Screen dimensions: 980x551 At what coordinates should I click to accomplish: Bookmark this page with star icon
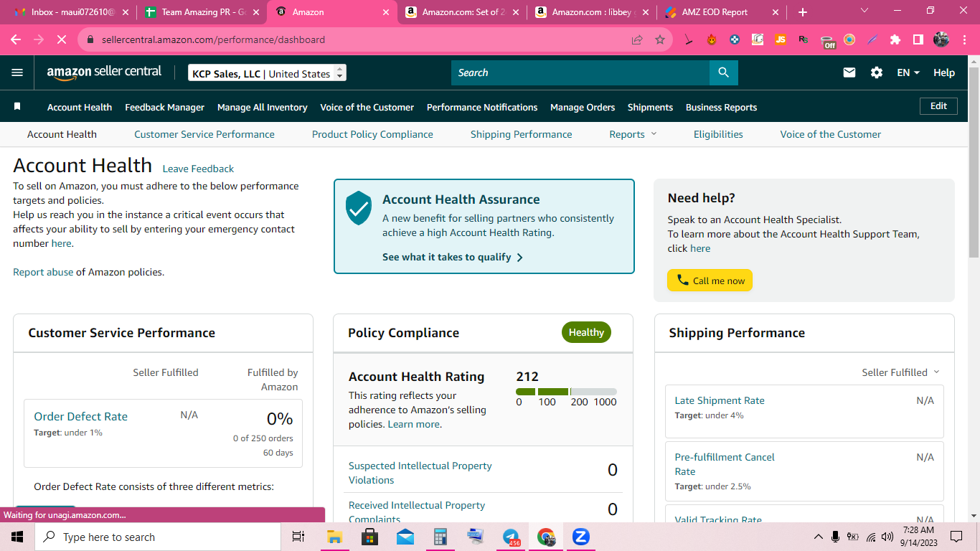click(x=660, y=39)
